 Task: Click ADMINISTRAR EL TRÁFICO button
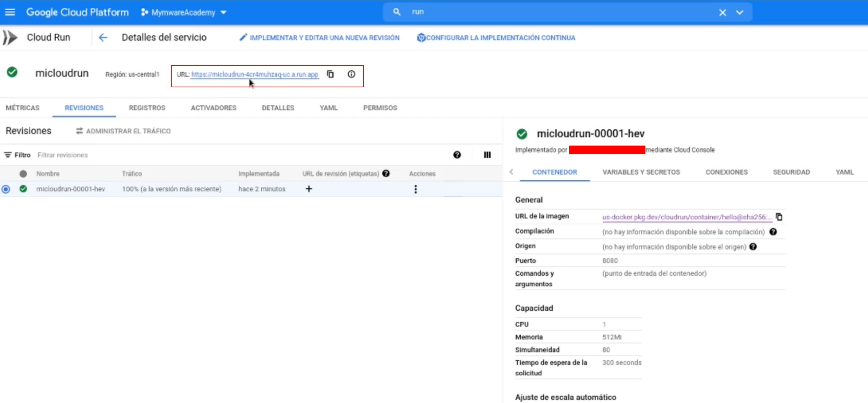[x=123, y=131]
